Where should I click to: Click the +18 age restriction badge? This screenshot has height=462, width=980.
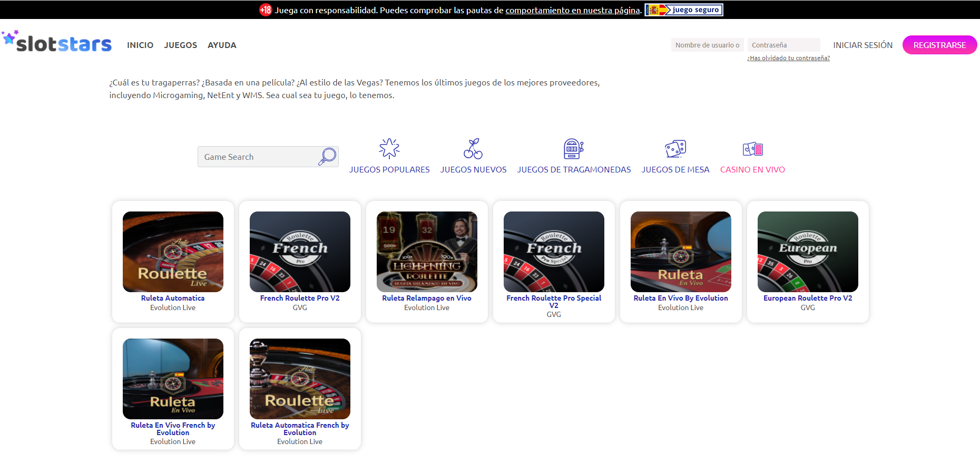click(x=266, y=9)
